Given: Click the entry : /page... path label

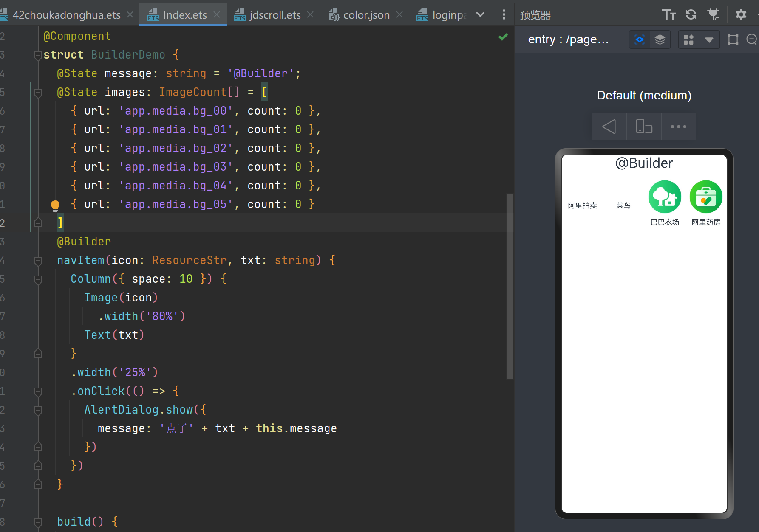Looking at the screenshot, I should point(569,39).
